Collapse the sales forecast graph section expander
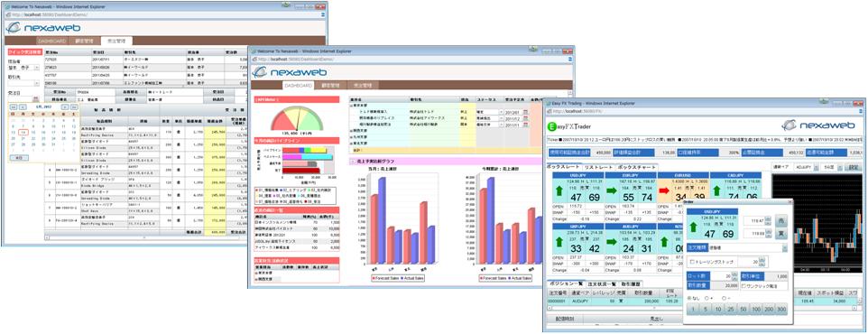Viewport: 868px width, 334px height. pyautogui.click(x=353, y=162)
